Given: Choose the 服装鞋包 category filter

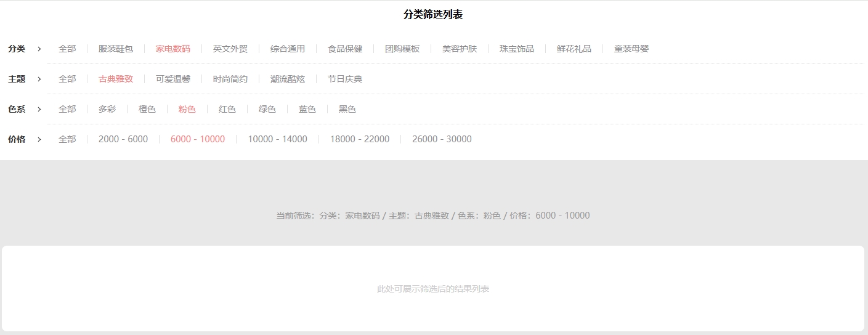Looking at the screenshot, I should click(116, 49).
